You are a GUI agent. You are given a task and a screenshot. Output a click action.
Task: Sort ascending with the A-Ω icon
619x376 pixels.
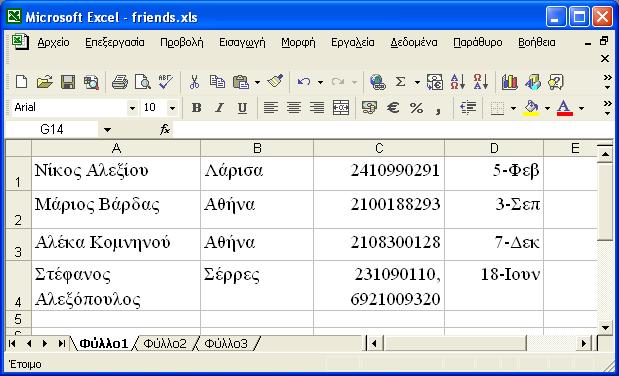click(x=458, y=82)
